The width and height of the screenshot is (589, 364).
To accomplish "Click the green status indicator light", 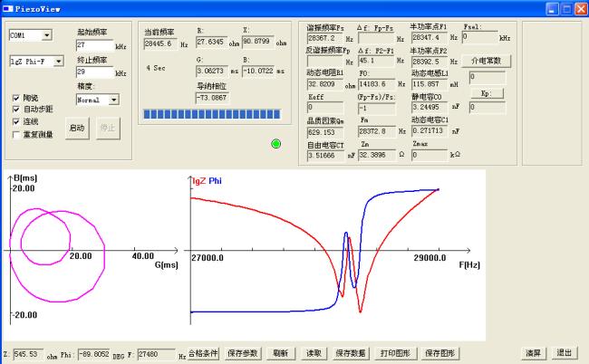I will pyautogui.click(x=275, y=144).
